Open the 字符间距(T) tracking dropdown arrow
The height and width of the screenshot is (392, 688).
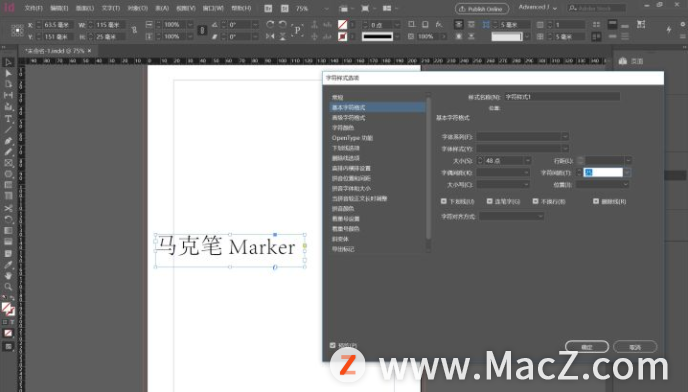[627, 173]
